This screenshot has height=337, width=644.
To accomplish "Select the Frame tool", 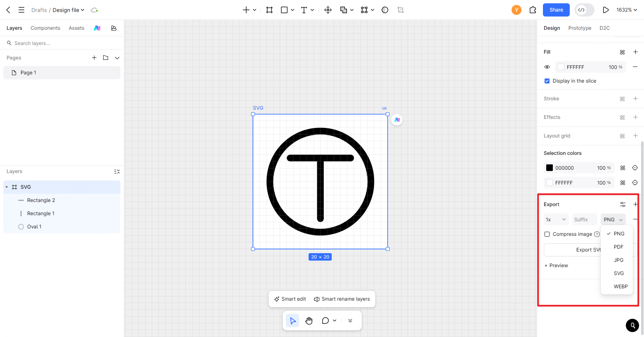I will point(269,10).
